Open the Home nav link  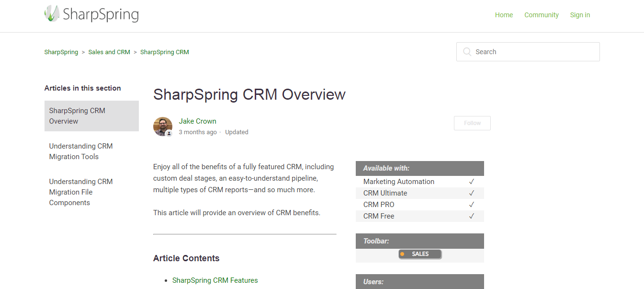[504, 15]
